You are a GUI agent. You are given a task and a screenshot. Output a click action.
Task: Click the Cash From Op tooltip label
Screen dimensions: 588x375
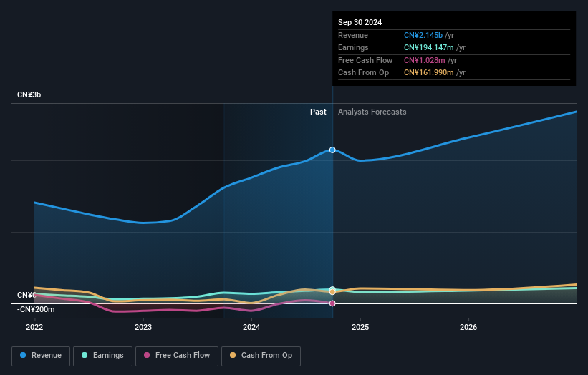[x=363, y=73]
